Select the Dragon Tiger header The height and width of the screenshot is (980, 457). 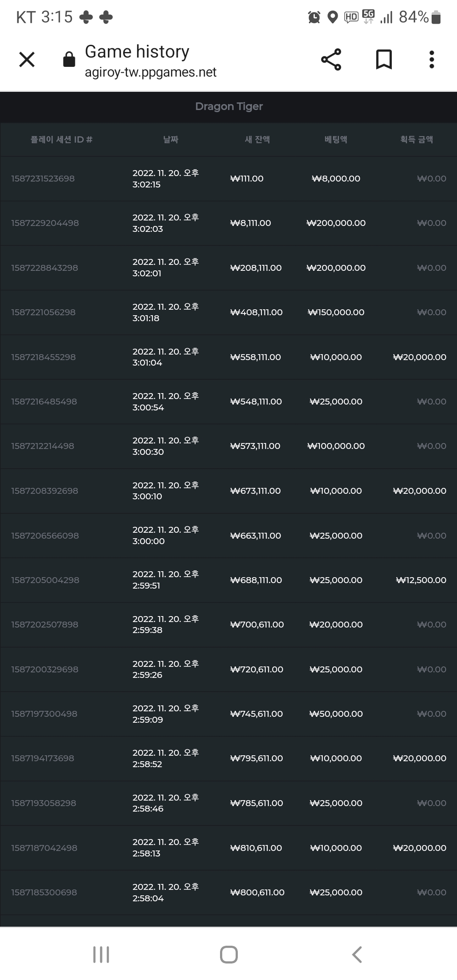point(228,106)
